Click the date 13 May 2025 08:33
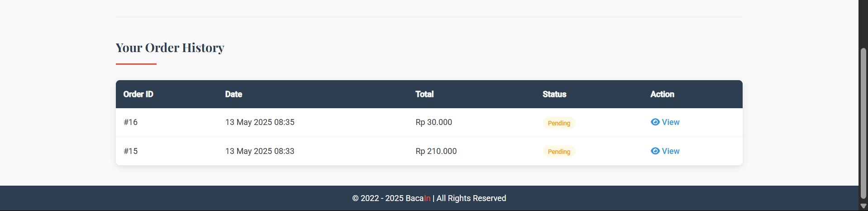 click(260, 151)
